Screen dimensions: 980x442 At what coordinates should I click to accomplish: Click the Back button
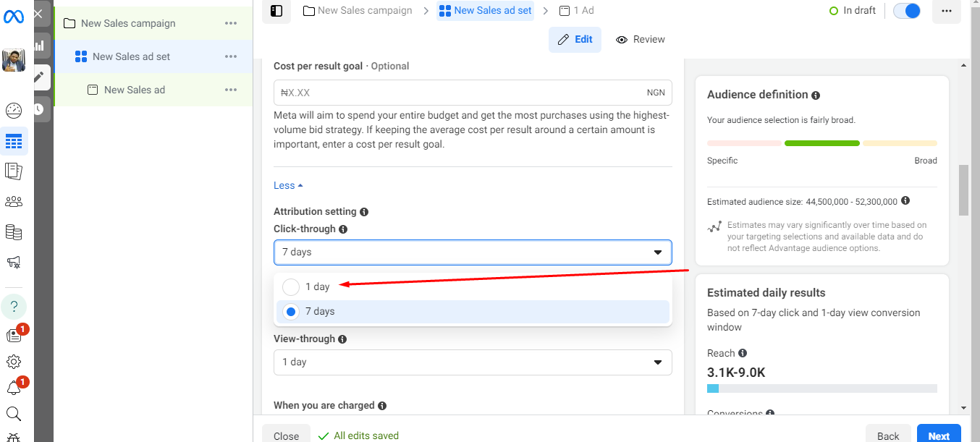tap(887, 435)
